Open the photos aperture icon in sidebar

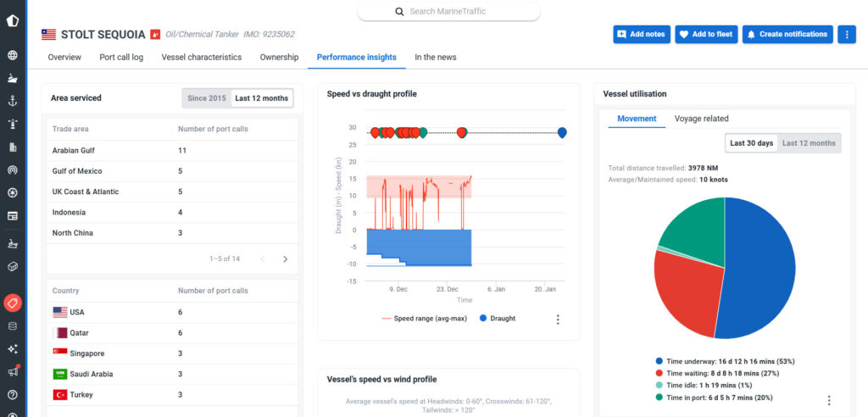pos(12,192)
